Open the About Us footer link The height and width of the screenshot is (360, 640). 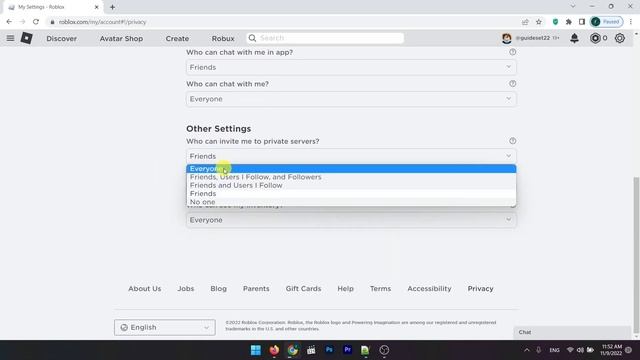[144, 289]
